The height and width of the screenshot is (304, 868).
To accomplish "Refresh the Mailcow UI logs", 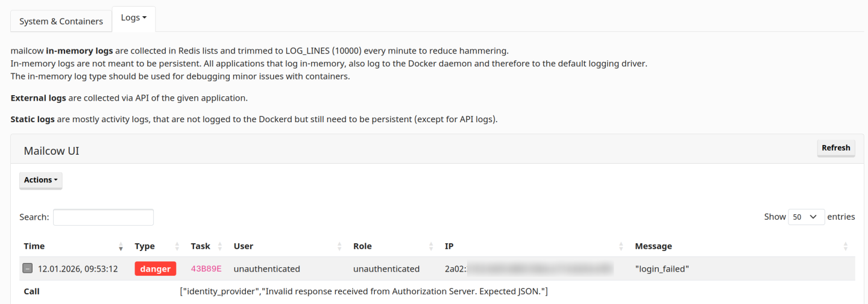I will (x=835, y=148).
